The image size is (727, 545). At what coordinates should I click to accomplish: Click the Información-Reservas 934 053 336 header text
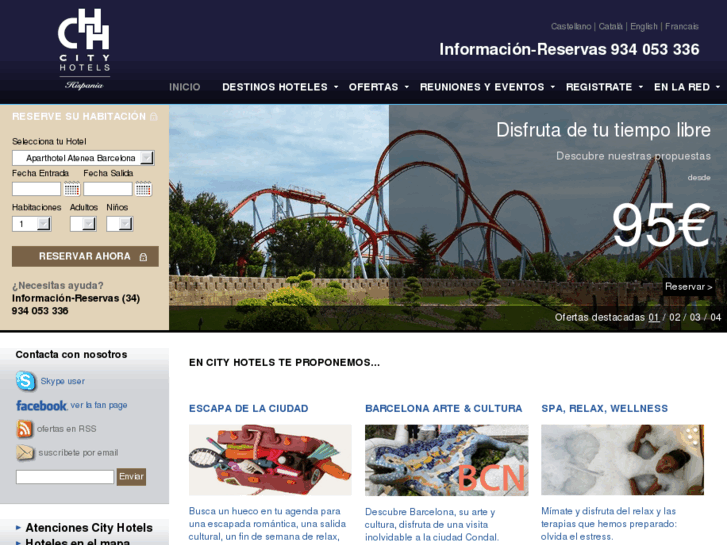569,49
